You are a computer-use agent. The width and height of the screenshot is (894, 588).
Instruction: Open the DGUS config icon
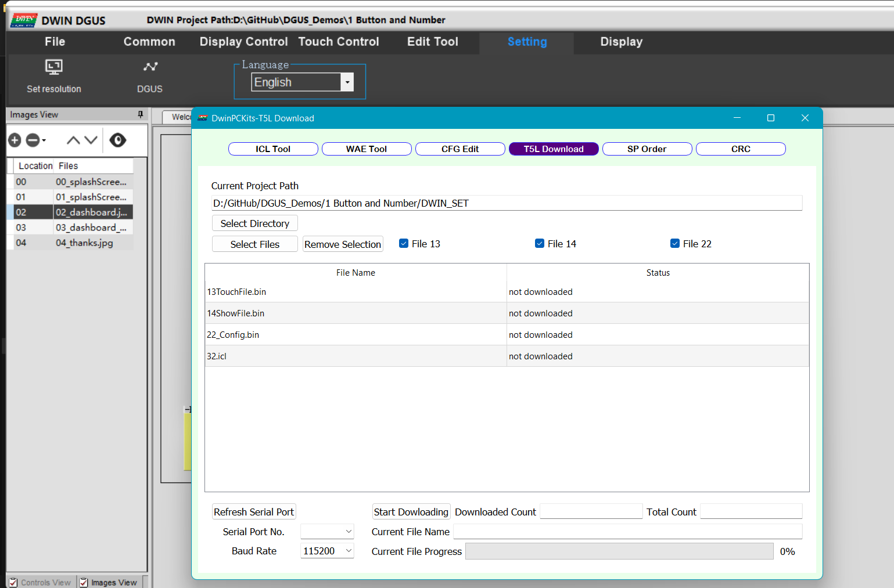(x=150, y=67)
